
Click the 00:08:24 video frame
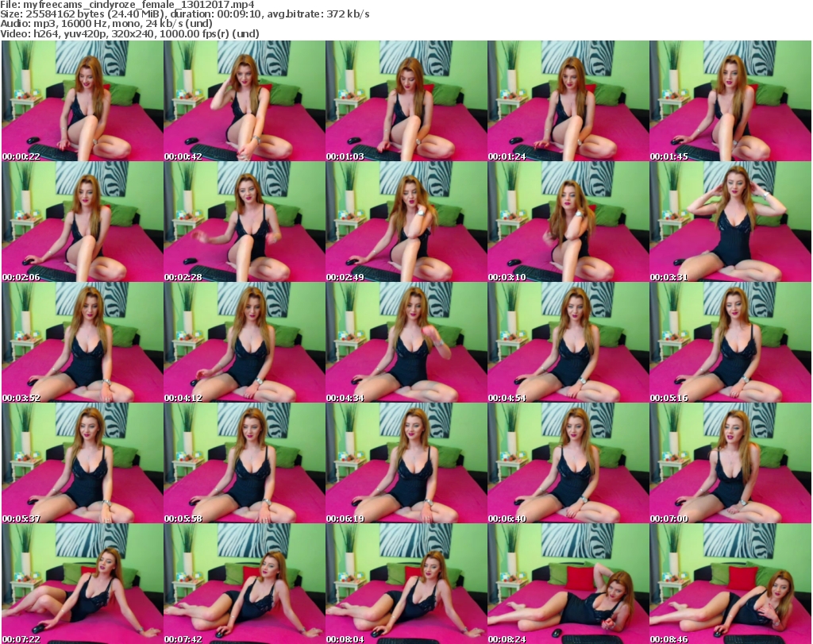pos(568,584)
